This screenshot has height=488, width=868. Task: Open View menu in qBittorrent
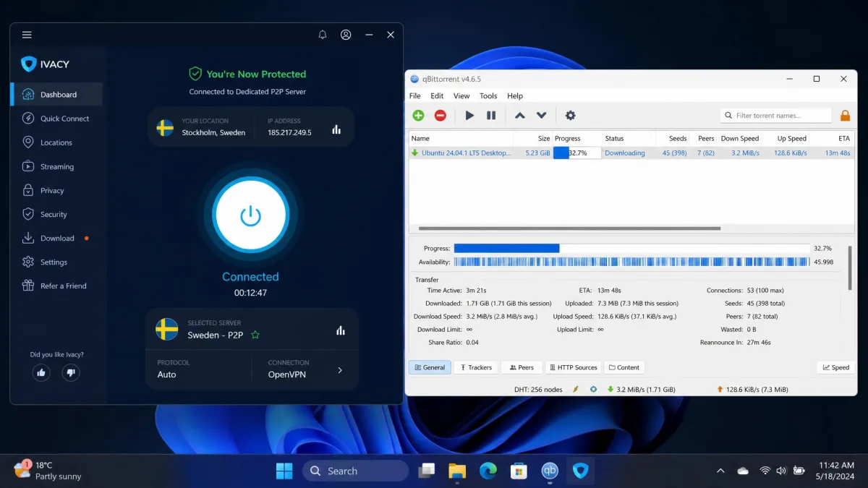461,96
